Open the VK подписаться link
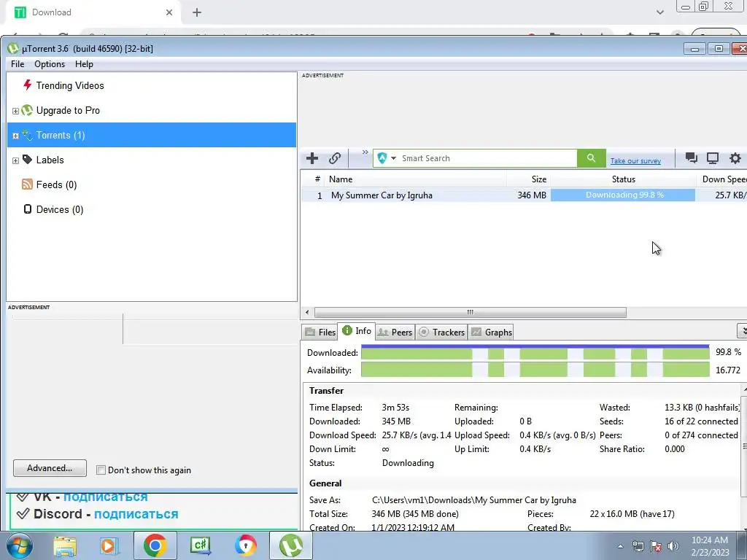The height and width of the screenshot is (560, 747). point(105,497)
